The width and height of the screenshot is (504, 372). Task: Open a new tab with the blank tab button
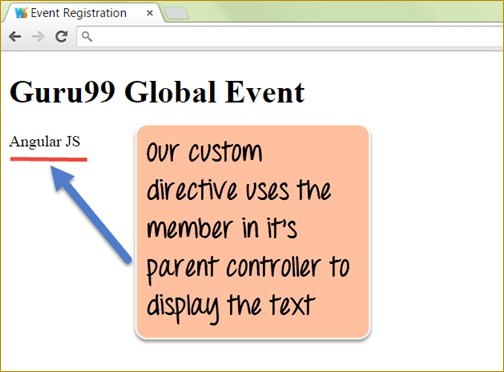pos(176,14)
